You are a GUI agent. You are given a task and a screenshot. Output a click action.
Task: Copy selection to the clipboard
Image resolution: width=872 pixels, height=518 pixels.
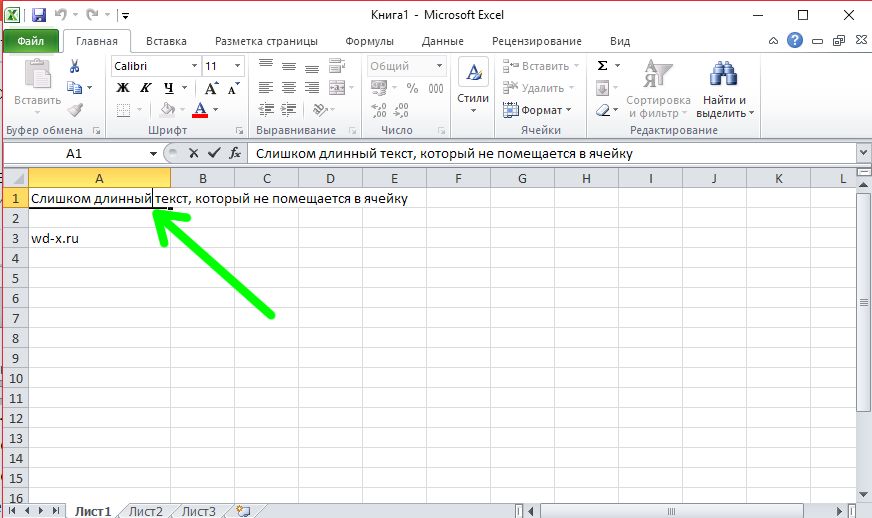pyautogui.click(x=74, y=87)
